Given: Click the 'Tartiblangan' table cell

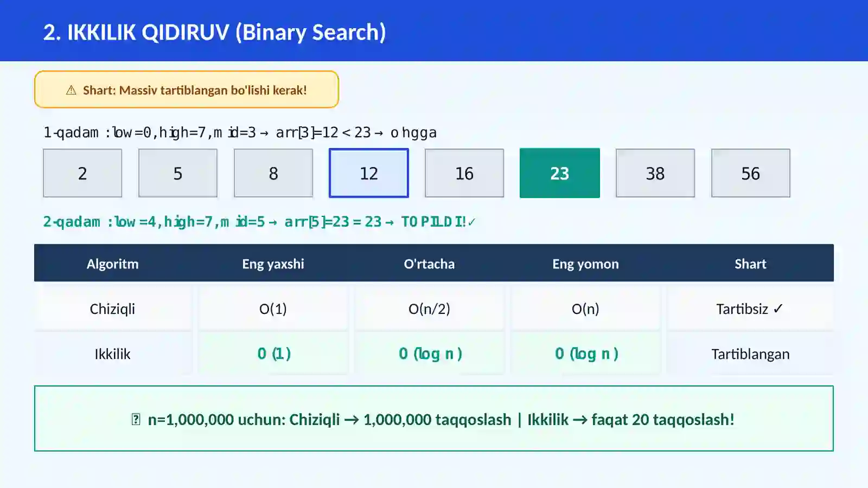Looking at the screenshot, I should 750,354.
